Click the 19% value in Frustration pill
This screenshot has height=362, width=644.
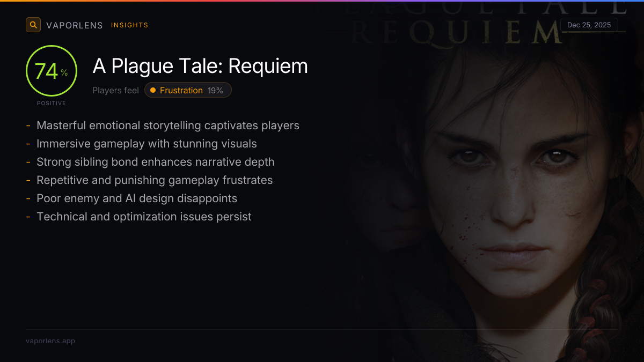coord(215,91)
